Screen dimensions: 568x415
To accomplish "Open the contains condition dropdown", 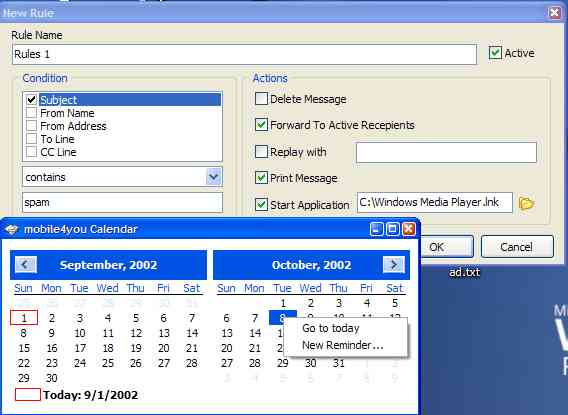I will point(214,177).
